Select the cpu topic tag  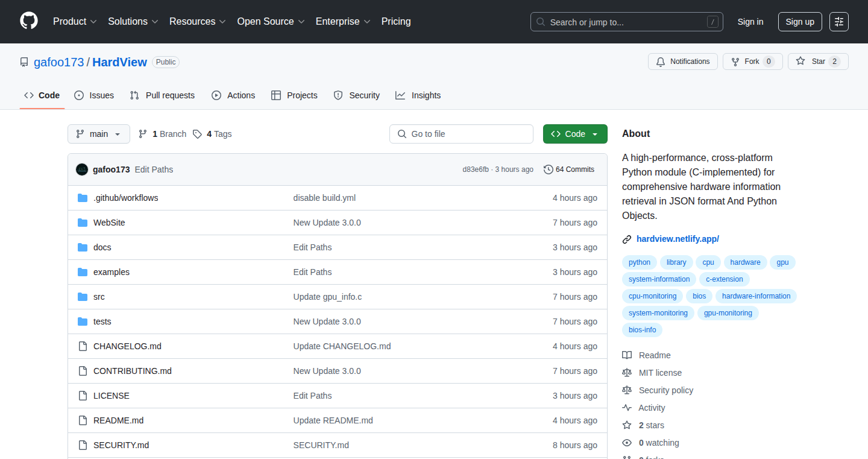pyautogui.click(x=708, y=262)
